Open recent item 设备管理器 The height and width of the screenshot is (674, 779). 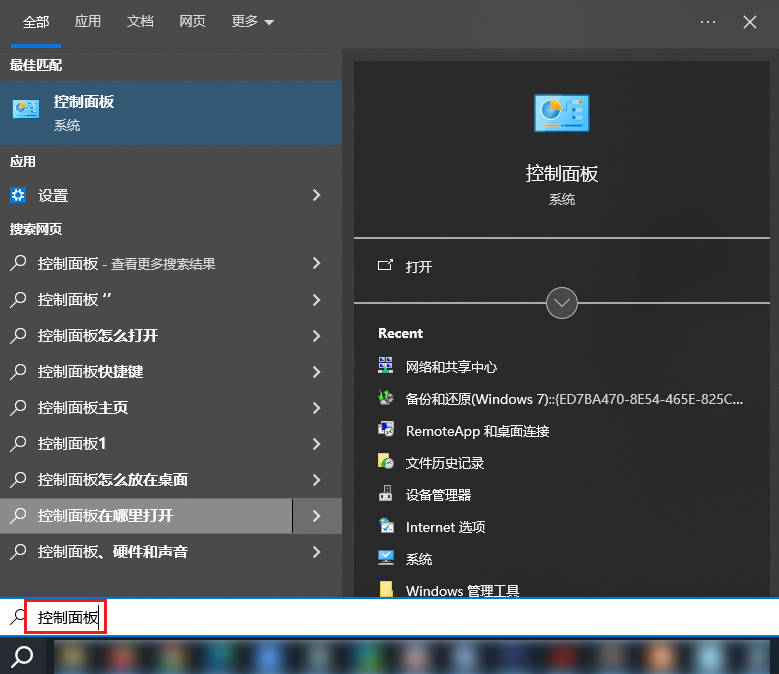(x=438, y=495)
